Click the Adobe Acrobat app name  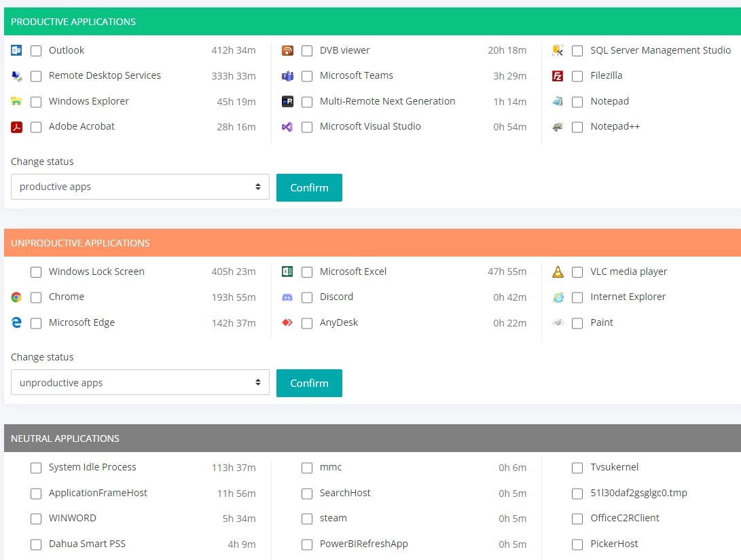click(82, 126)
